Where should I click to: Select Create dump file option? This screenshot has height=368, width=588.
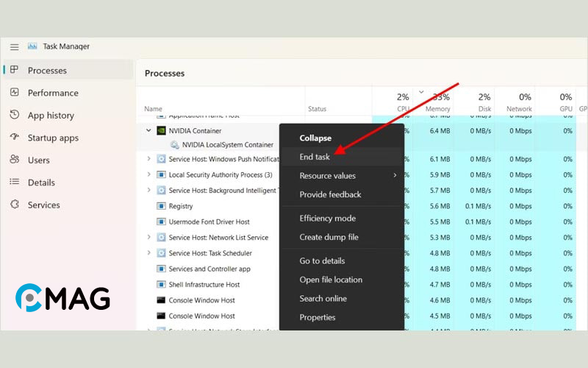pyautogui.click(x=329, y=237)
